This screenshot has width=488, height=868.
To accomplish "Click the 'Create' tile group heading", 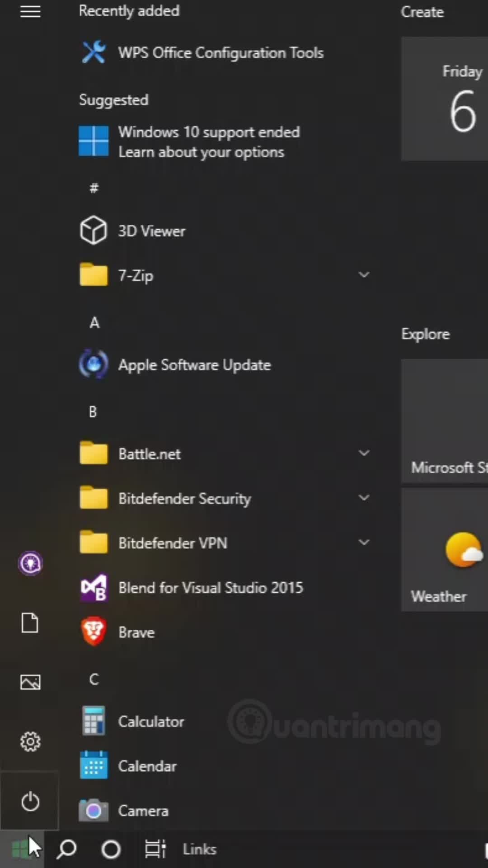I will click(422, 12).
